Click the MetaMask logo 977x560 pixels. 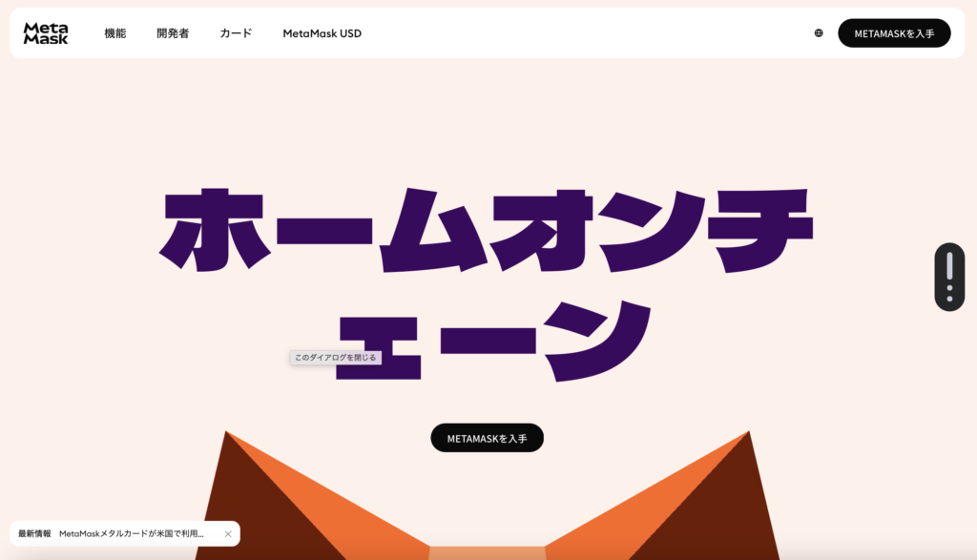46,33
